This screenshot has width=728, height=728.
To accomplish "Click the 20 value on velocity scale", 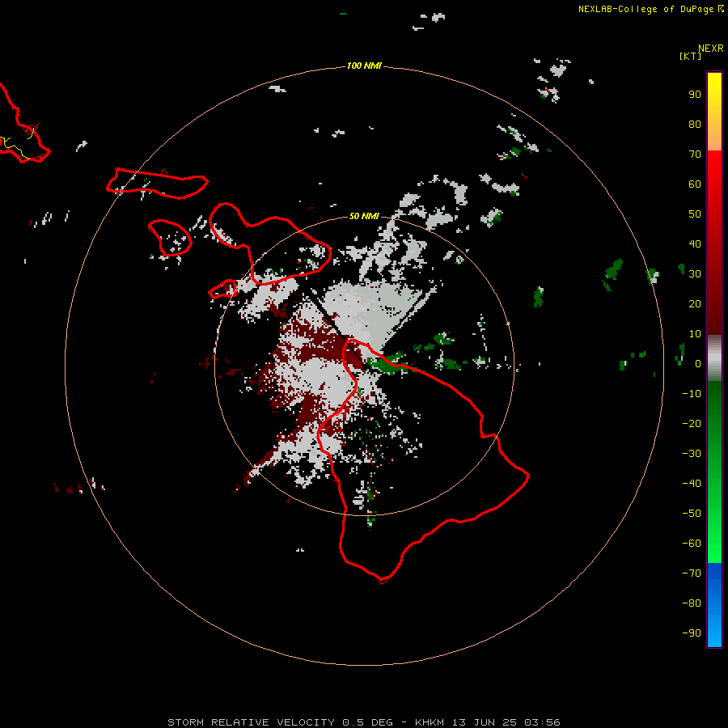I will point(695,304).
